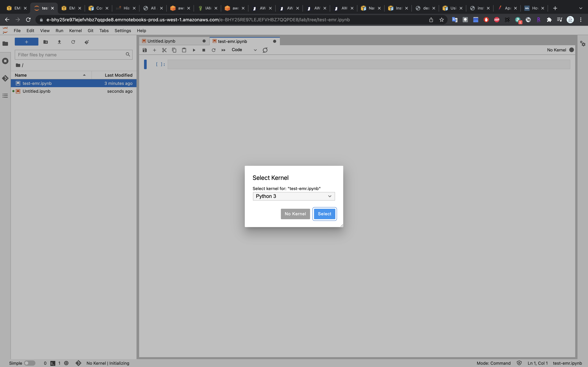Open property inspector gears icon
This screenshot has width=588, height=367.
(x=583, y=44)
